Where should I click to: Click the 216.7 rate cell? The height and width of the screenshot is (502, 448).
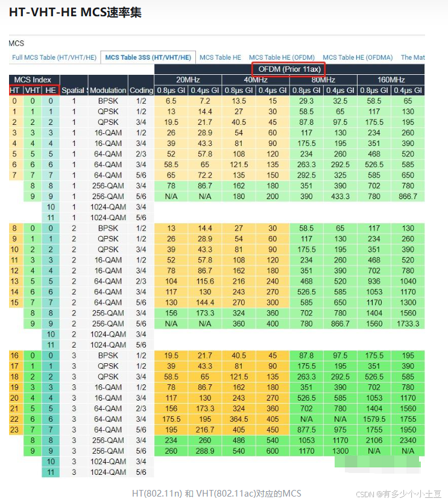tap(205, 430)
